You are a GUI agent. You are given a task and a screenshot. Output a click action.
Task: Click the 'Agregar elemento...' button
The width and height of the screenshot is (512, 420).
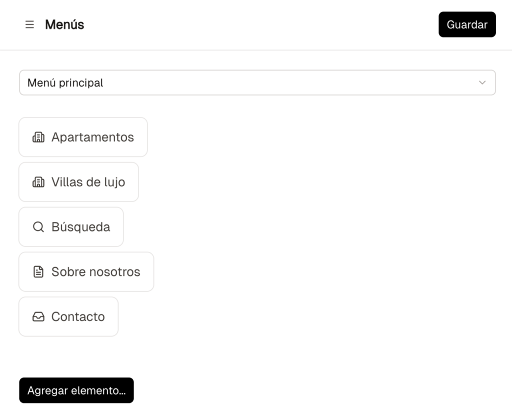[x=76, y=390]
